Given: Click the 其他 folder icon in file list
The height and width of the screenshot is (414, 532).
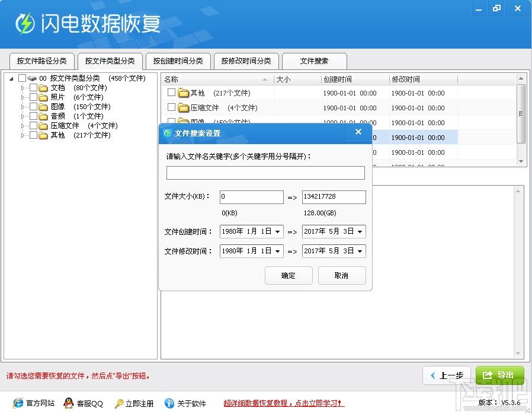Looking at the screenshot, I should 184,93.
